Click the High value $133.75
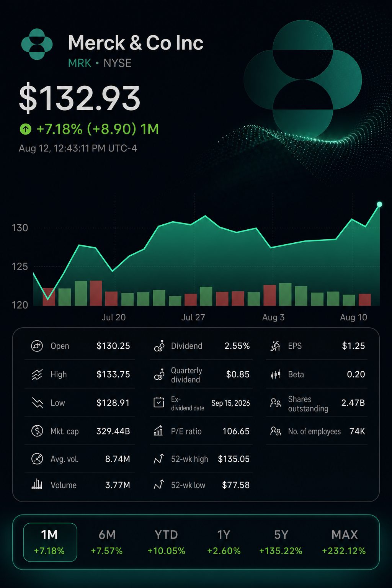This screenshot has width=392, height=588. coord(113,374)
